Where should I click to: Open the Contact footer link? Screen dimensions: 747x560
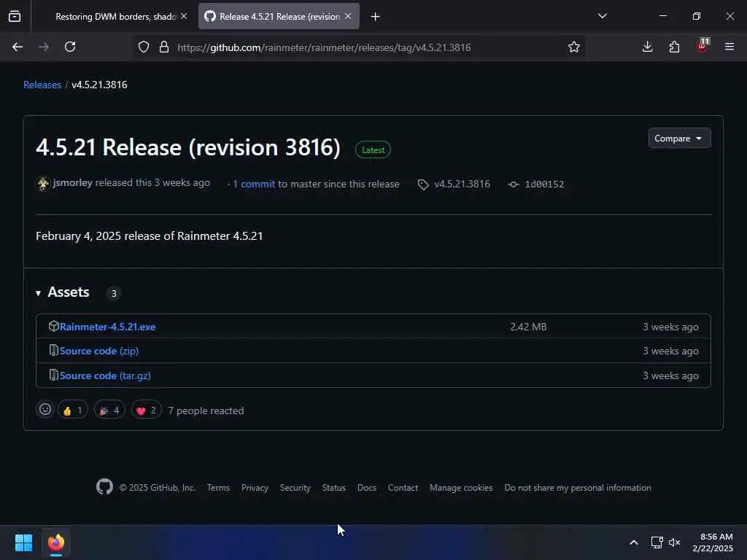click(403, 488)
